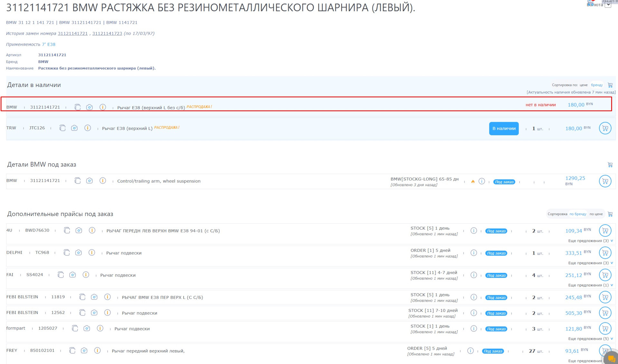Copy BMW 31121141721 number in stock row
Screen dimensions: 618x364
click(78, 107)
